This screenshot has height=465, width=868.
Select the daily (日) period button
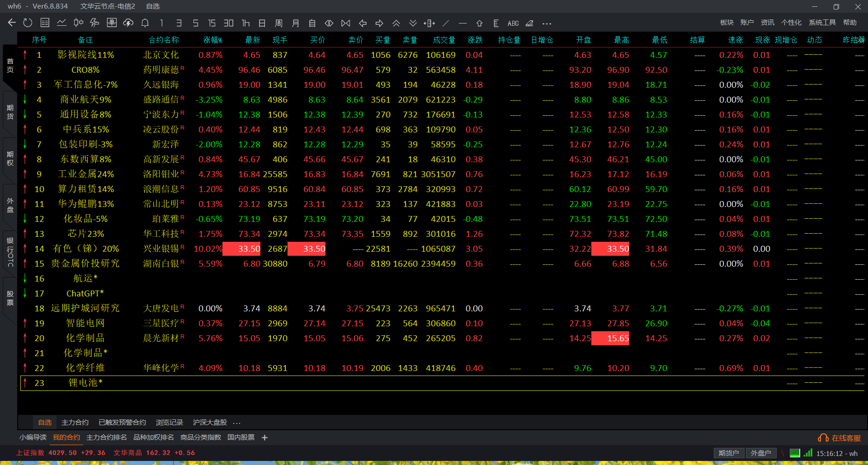point(262,23)
